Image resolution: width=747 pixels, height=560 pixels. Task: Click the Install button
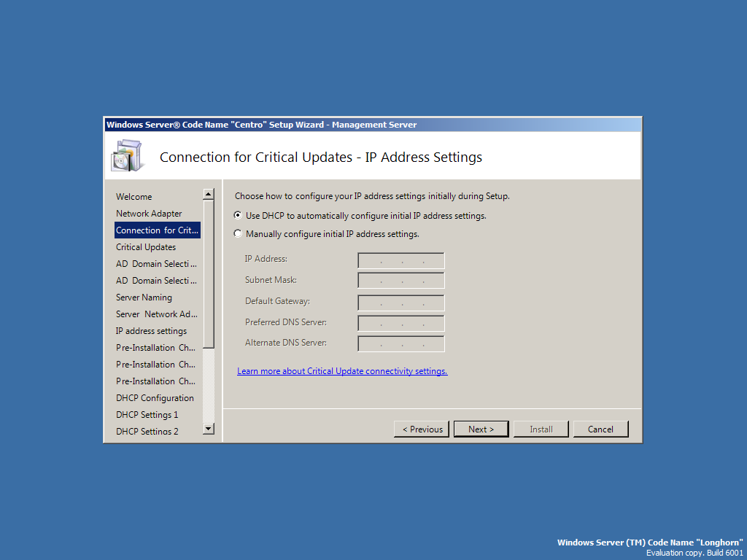point(541,429)
